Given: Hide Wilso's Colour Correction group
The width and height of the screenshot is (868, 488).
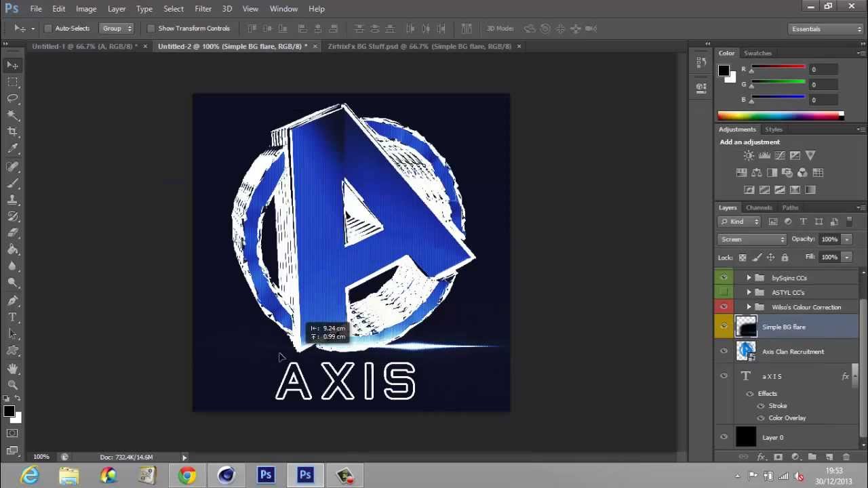Looking at the screenshot, I should (724, 307).
